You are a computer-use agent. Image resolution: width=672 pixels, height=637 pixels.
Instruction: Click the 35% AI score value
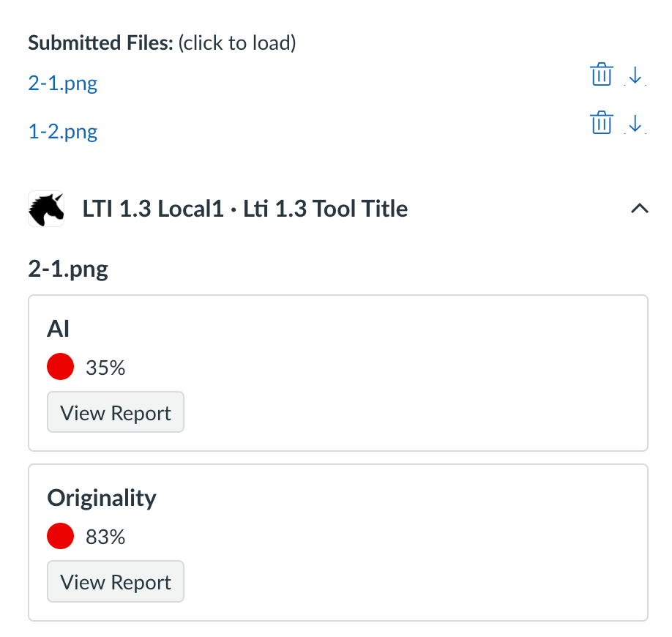click(x=103, y=367)
